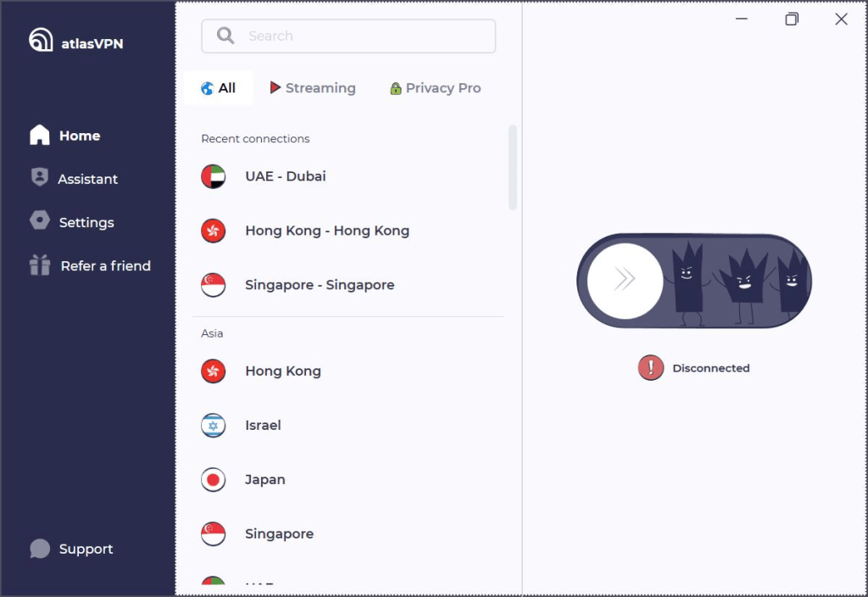Click the globe icon on All tab
The width and height of the screenshot is (868, 597).
point(207,88)
